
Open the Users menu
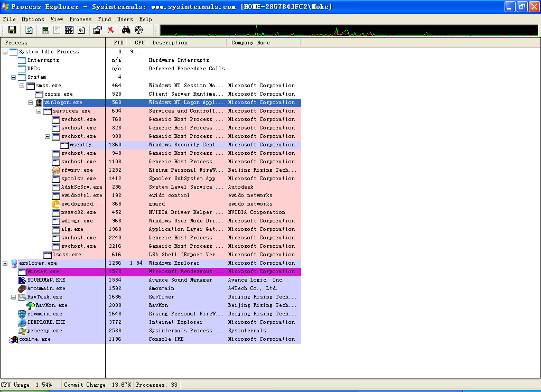[125, 19]
